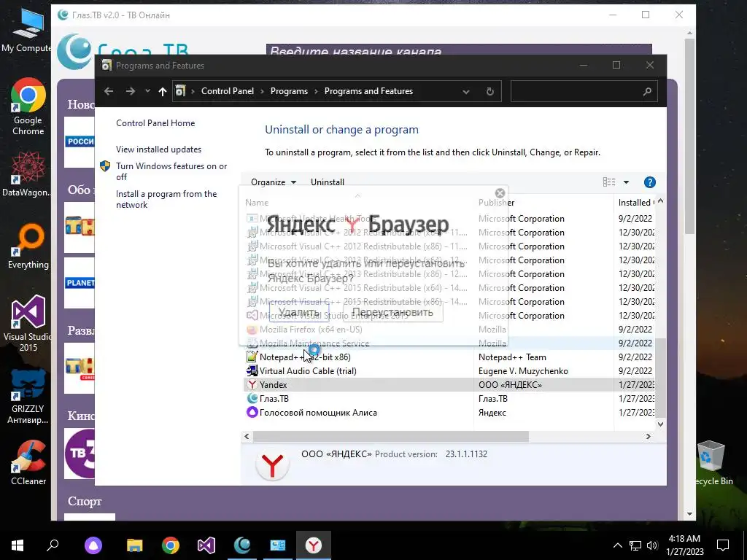The image size is (747, 560).
Task: Select Голосовой помощник Алиса entry
Action: tap(449, 413)
